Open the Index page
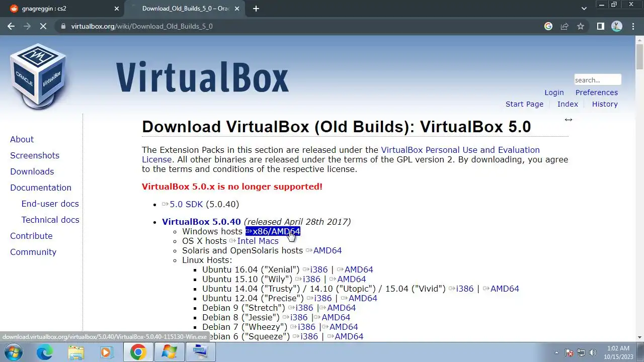The width and height of the screenshot is (644, 362). [x=568, y=104]
